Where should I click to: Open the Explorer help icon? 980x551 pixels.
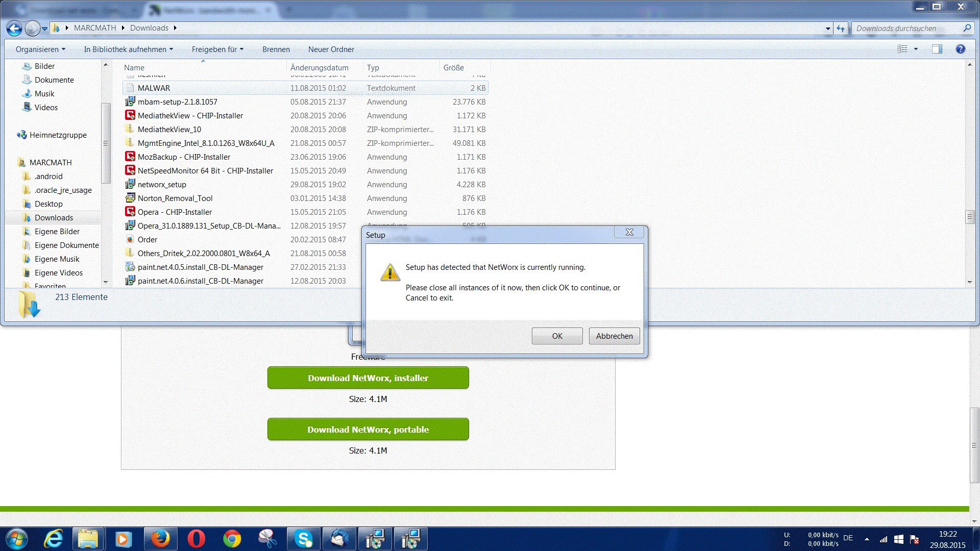click(960, 49)
